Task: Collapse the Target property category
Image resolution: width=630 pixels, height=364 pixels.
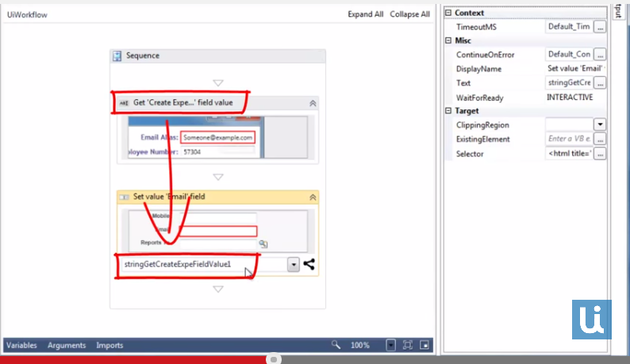Action: (x=448, y=111)
